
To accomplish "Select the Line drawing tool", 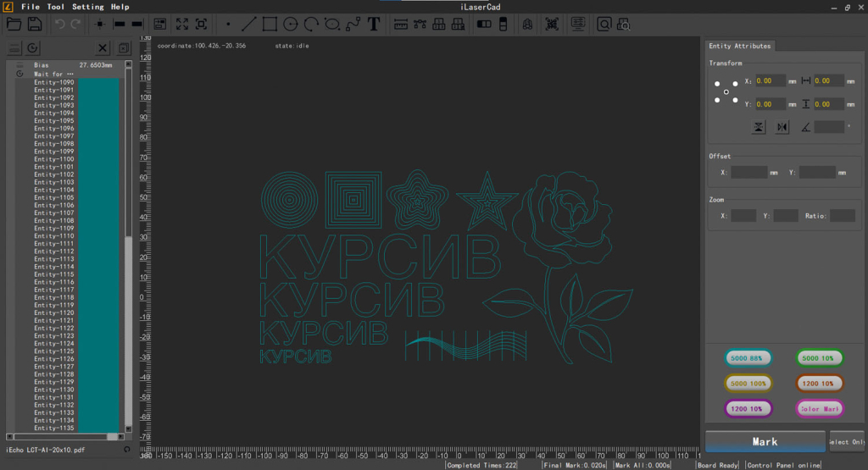I will coord(248,25).
